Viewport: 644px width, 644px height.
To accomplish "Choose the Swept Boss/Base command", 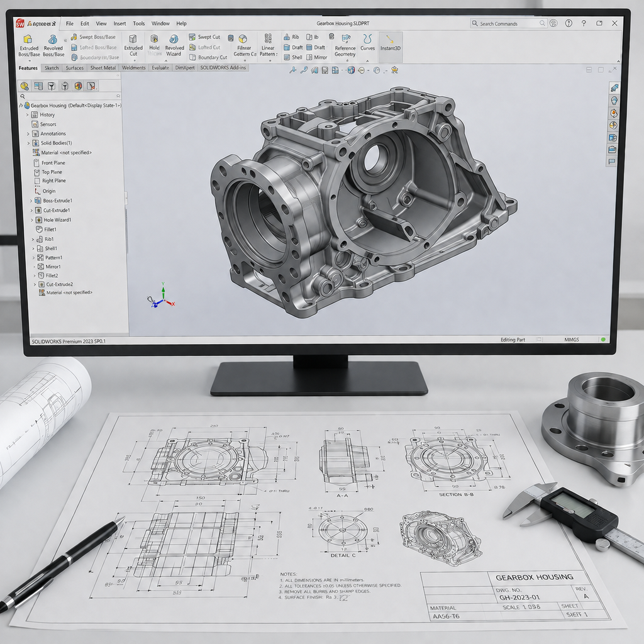I will [93, 37].
